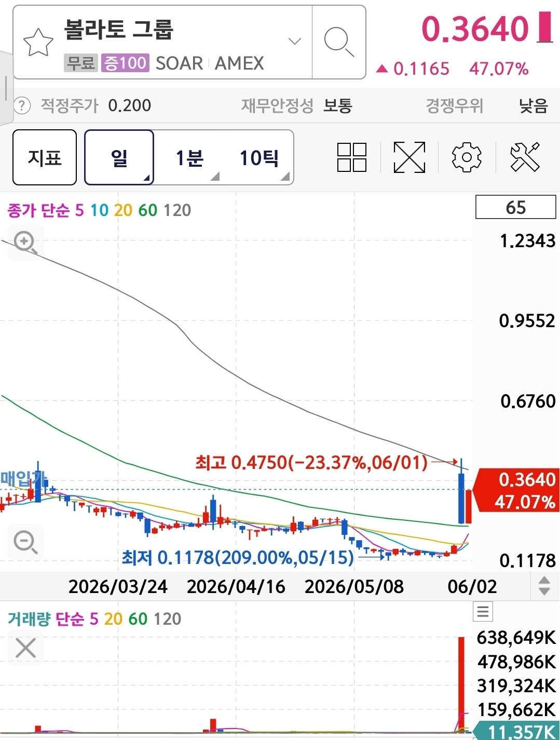
Task: Adjust chart height with up-down stepper arrows
Action: coord(544,586)
